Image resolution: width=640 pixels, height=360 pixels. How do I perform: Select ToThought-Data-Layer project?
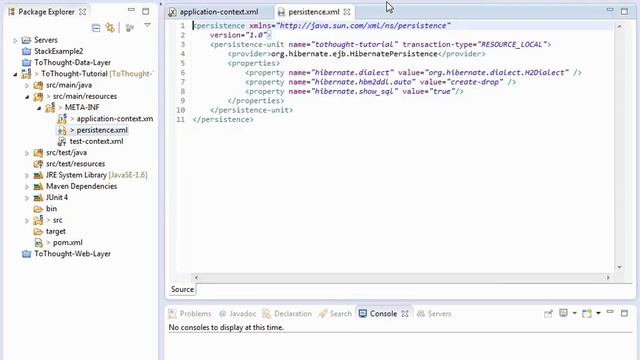[x=72, y=62]
